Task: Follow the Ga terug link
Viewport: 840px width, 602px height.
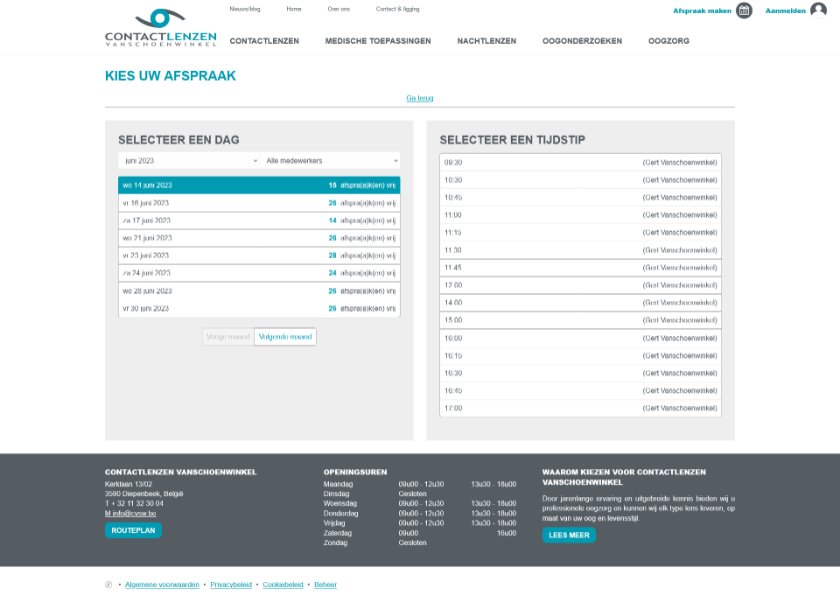Action: [419, 98]
